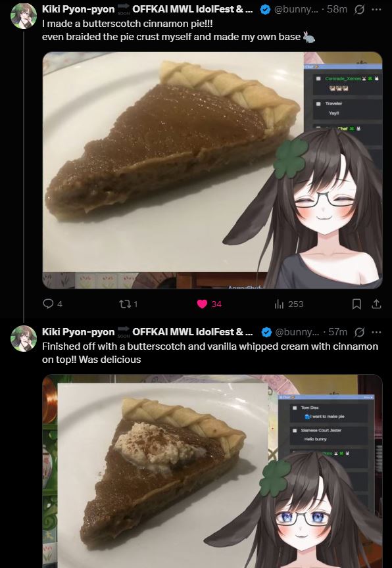
Task: View analytics showing 253 views
Action: (x=288, y=304)
